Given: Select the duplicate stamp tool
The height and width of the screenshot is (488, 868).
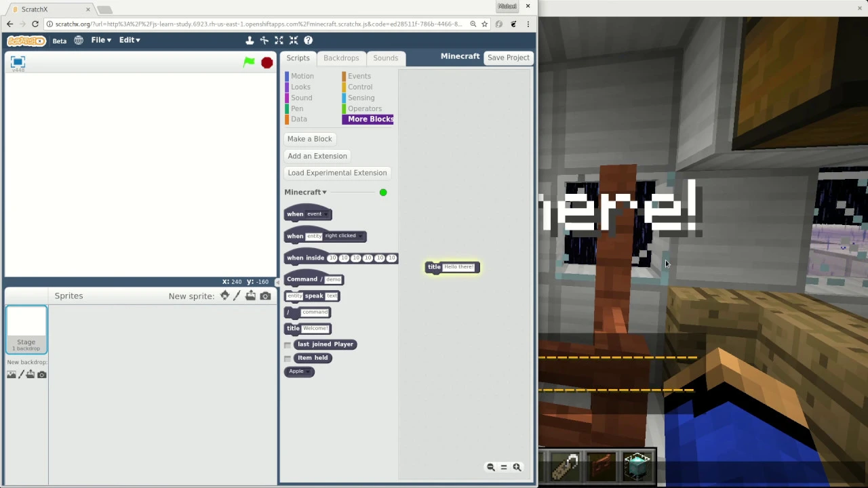Looking at the screenshot, I should [250, 41].
